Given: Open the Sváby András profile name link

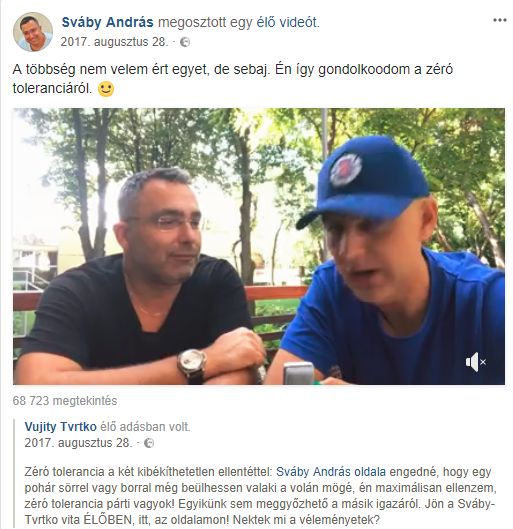Looking at the screenshot, I should coord(108,23).
